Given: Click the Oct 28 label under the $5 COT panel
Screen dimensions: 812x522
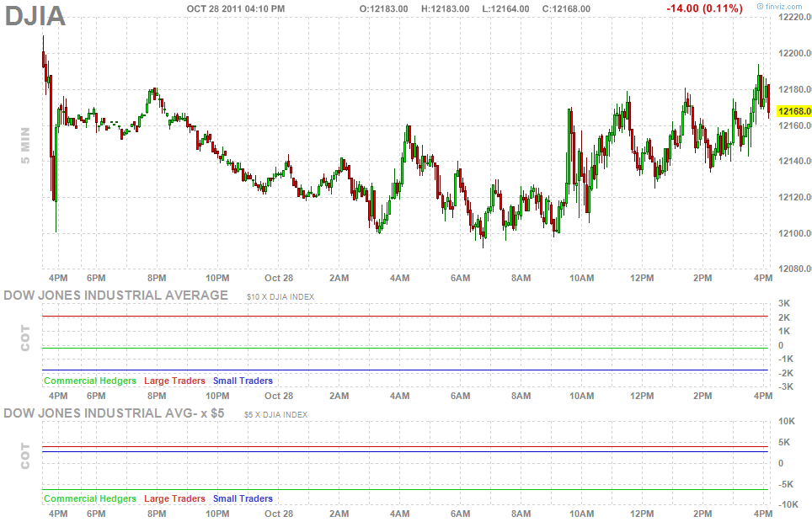Looking at the screenshot, I should (279, 514).
